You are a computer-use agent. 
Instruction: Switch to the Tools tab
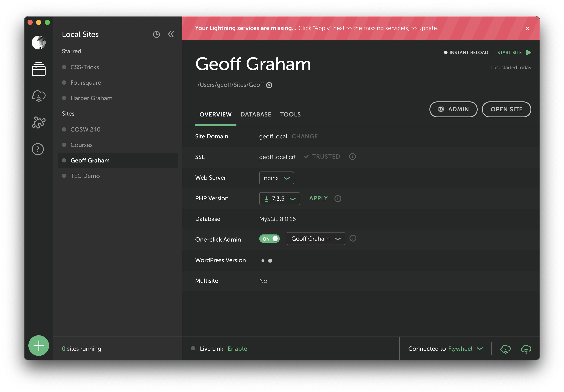pyautogui.click(x=290, y=115)
